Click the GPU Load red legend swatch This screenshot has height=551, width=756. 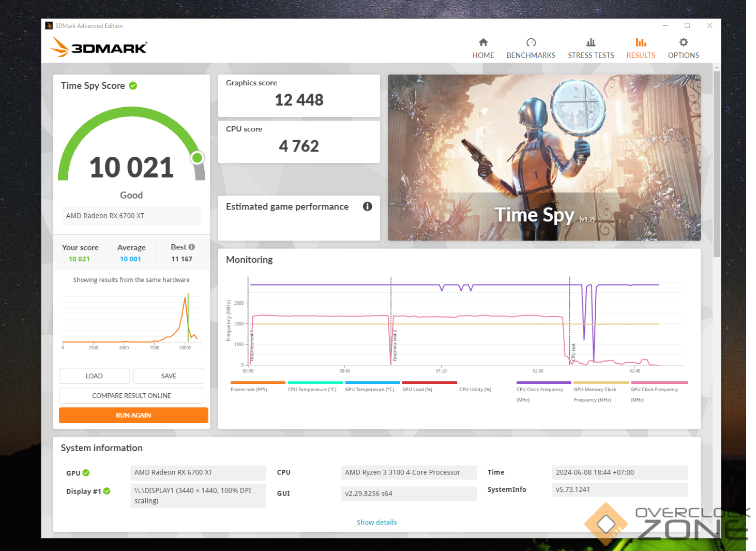click(x=429, y=383)
